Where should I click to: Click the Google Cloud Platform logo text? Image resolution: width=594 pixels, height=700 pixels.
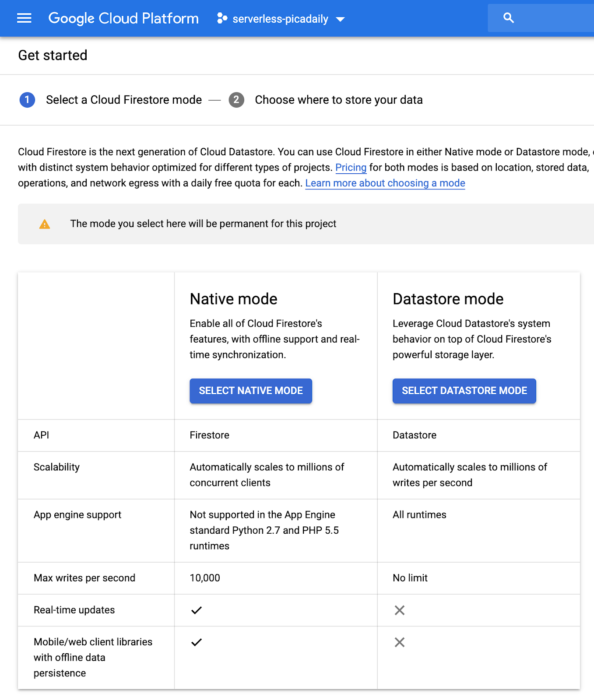[123, 18]
